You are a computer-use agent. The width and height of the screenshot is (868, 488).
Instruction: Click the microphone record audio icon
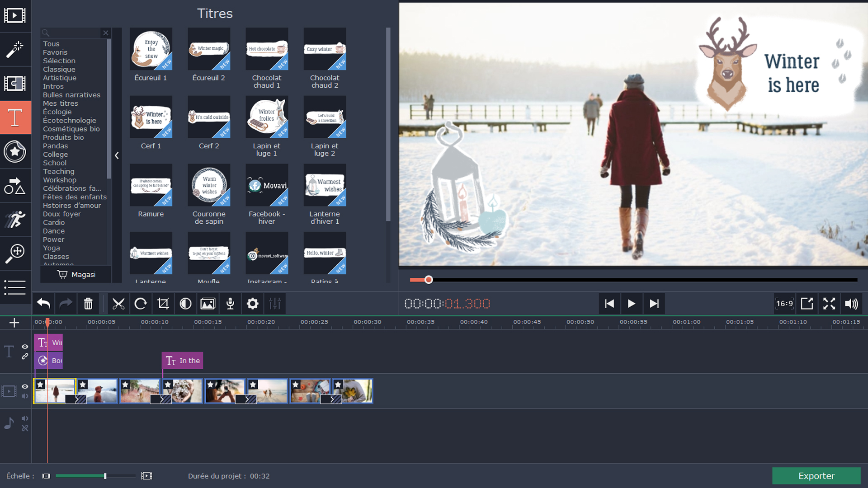pyautogui.click(x=230, y=304)
